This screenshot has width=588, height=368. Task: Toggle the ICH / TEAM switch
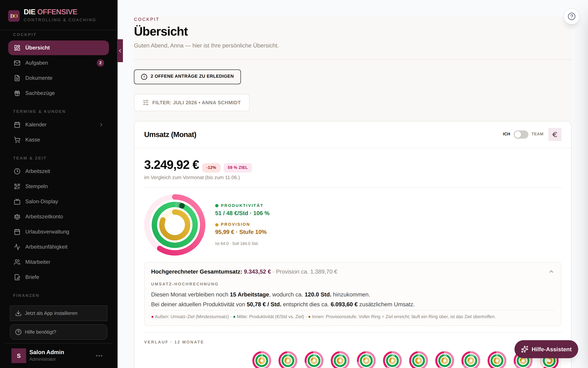(521, 134)
